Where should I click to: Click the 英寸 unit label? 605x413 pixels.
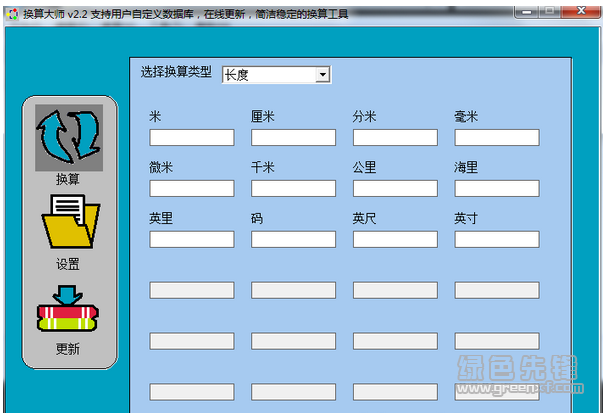coord(466,218)
